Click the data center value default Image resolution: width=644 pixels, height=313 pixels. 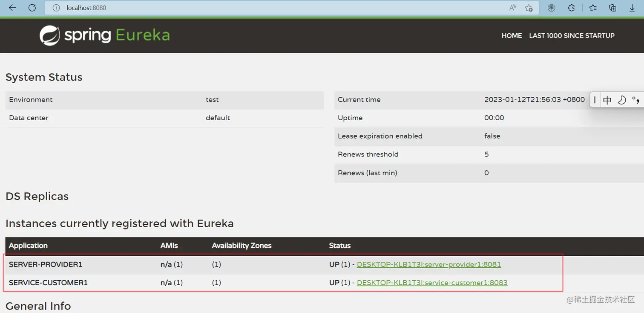click(x=218, y=118)
